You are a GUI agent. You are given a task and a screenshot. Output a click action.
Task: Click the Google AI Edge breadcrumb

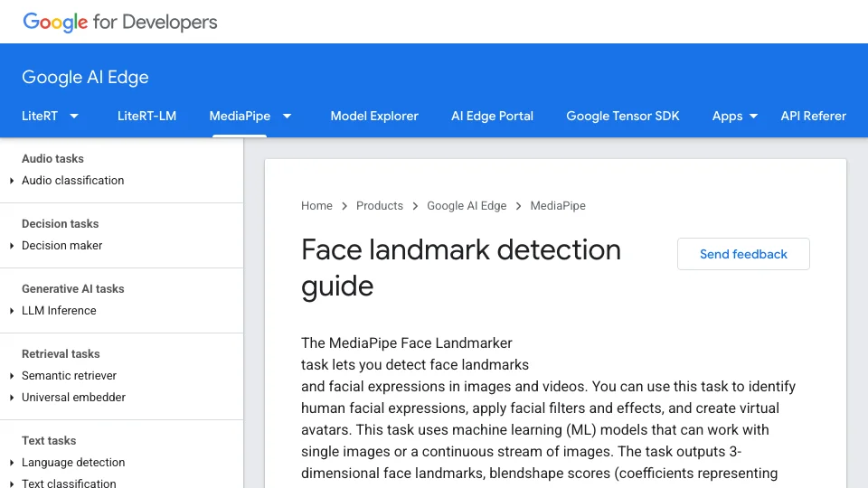(x=467, y=206)
